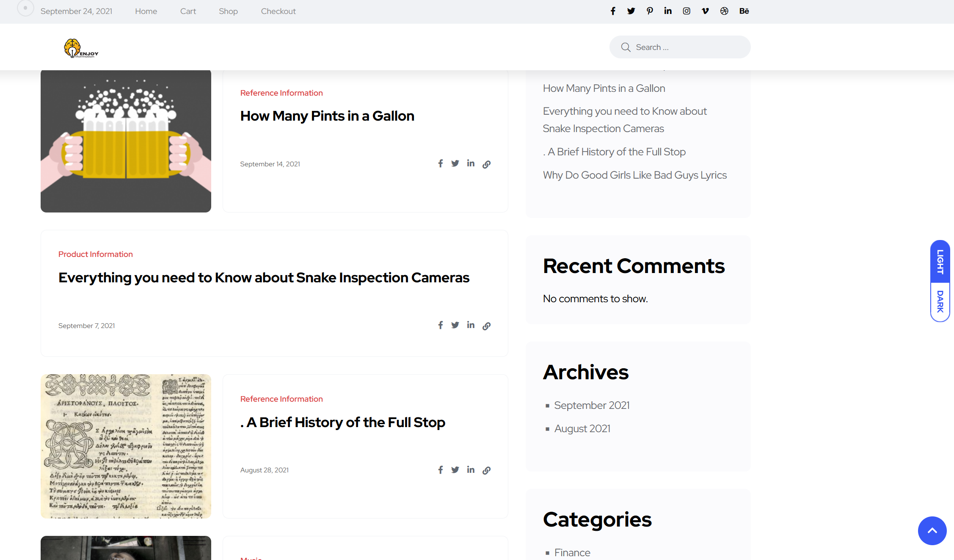
Task: Open the Behance icon in header
Action: [744, 11]
